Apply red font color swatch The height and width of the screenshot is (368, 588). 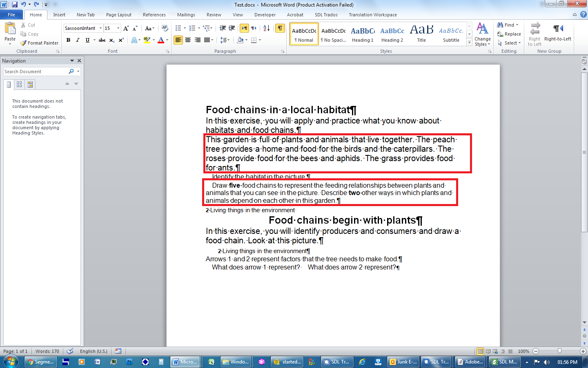[x=161, y=40]
